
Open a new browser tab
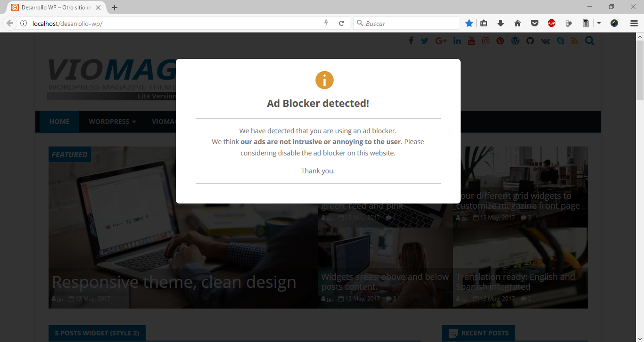coord(115,8)
